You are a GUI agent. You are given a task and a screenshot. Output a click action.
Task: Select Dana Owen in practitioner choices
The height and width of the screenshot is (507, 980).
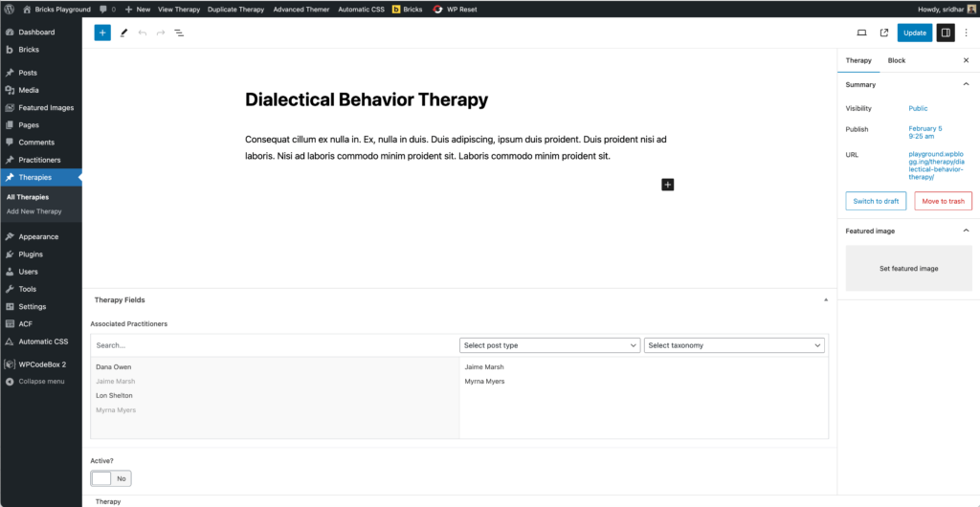tap(114, 367)
